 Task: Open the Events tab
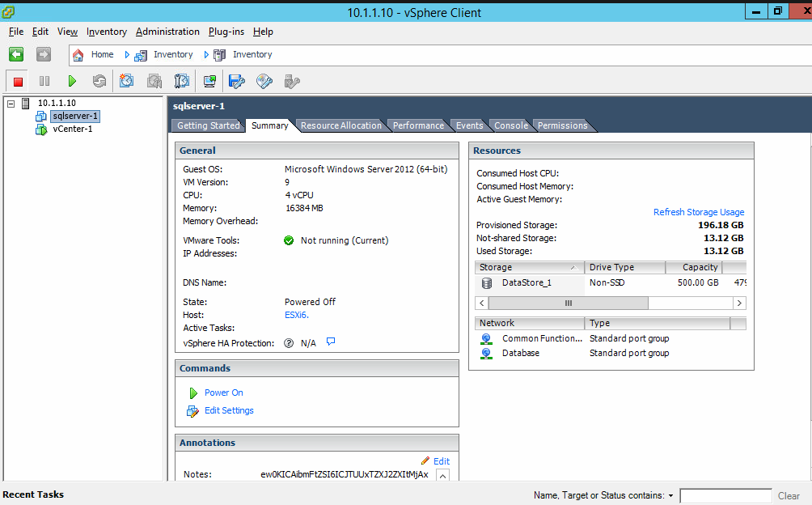coord(470,125)
